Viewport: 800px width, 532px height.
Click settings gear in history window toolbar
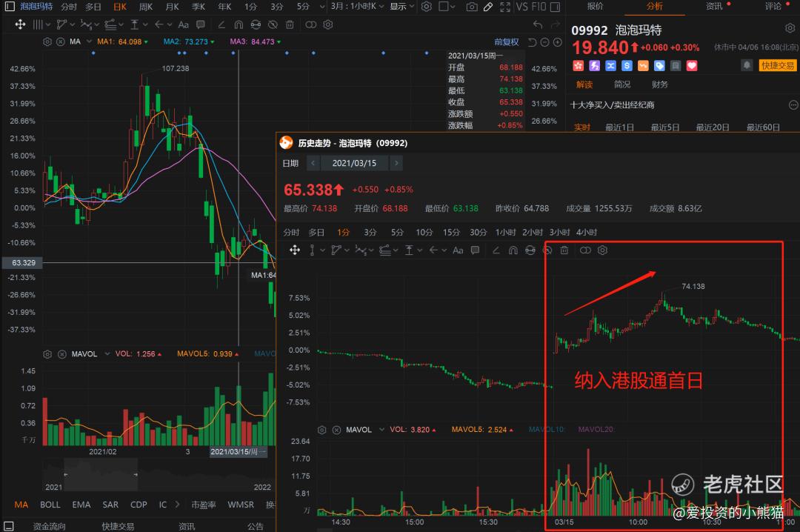pos(602,250)
